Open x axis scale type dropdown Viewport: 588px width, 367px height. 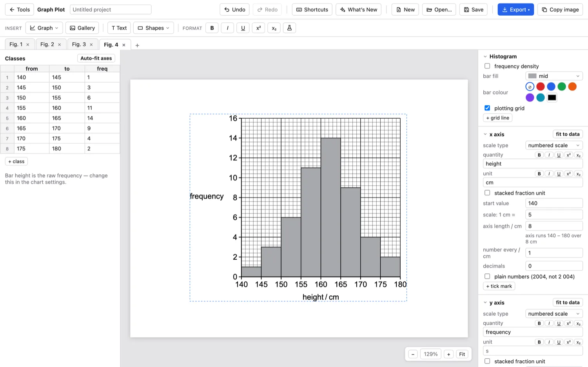coord(554,145)
